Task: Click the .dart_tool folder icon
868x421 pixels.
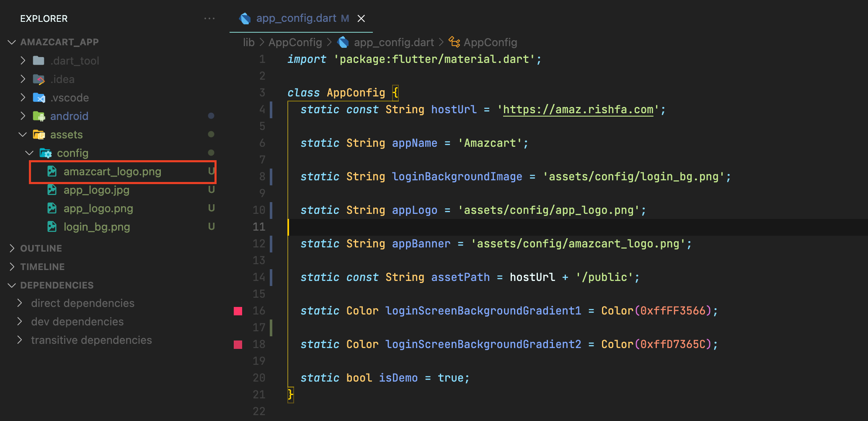Action: (39, 61)
